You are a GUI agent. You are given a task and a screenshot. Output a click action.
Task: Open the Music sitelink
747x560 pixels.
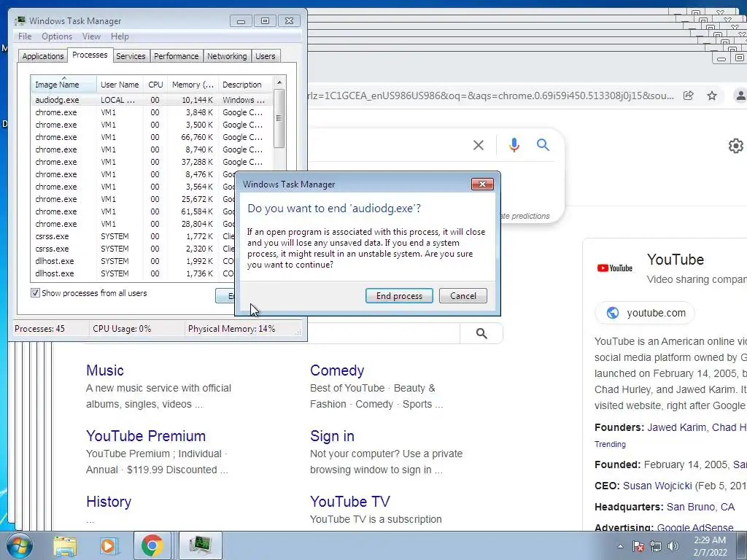pyautogui.click(x=105, y=370)
